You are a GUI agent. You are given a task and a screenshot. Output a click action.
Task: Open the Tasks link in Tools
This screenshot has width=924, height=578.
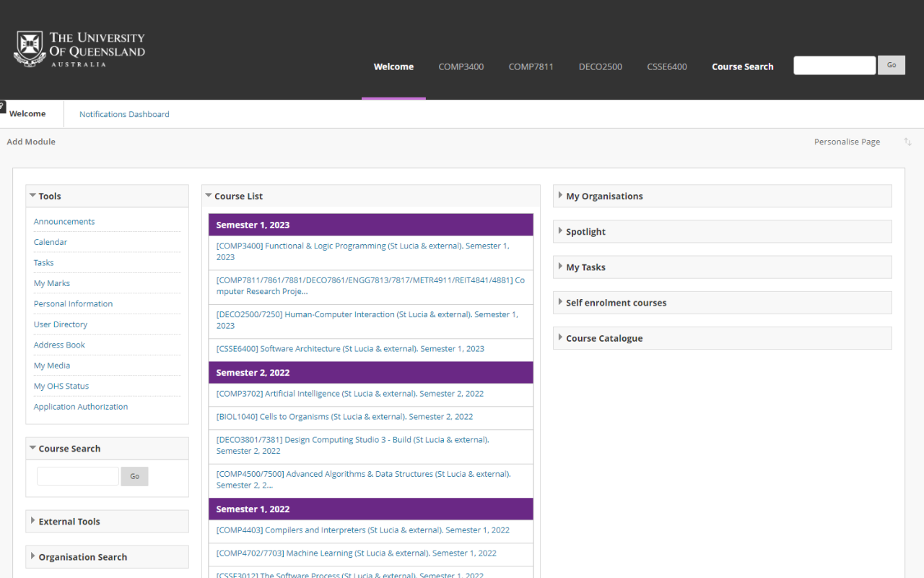(x=43, y=263)
